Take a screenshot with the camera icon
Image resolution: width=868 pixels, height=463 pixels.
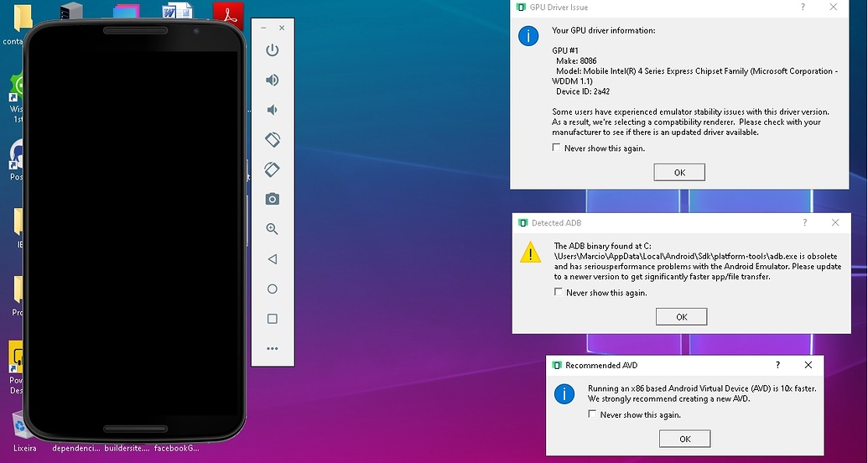click(272, 200)
